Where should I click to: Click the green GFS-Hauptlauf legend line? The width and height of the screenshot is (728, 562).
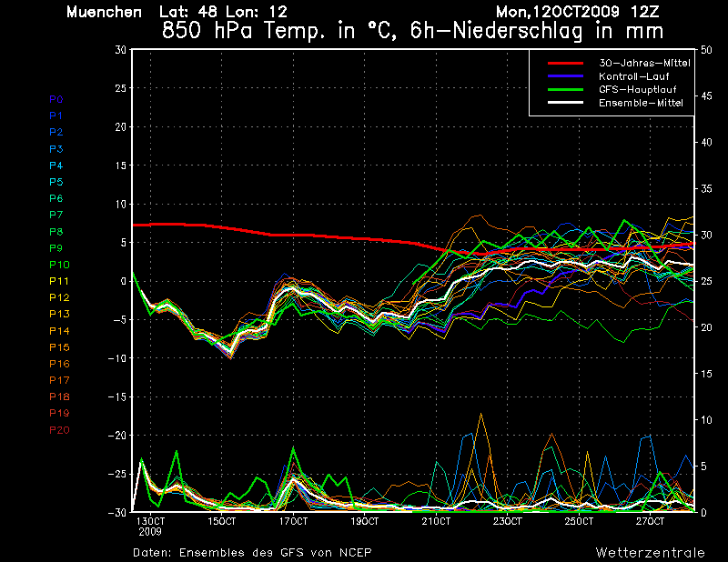565,89
